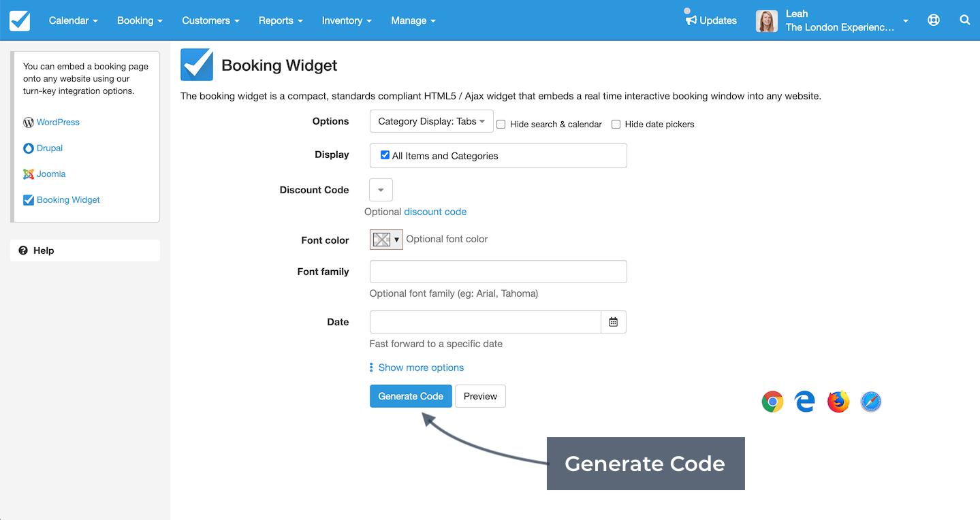
Task: Open the Reports menu
Action: pyautogui.click(x=281, y=20)
